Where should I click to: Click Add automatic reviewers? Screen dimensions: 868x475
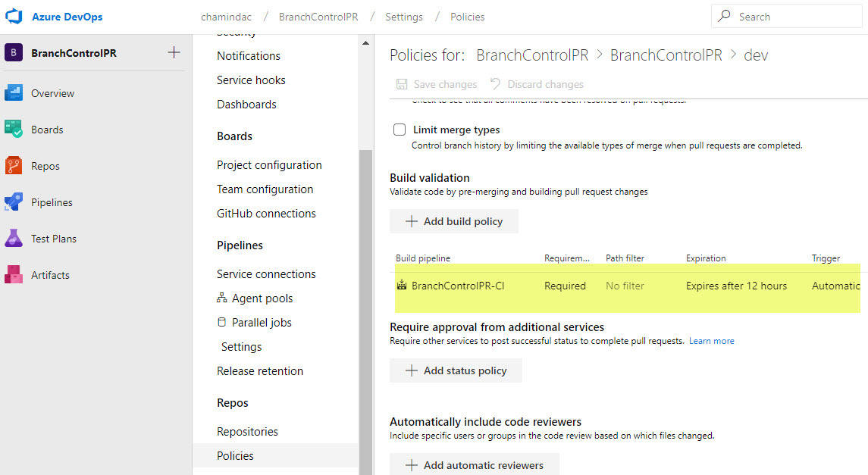[x=474, y=464]
